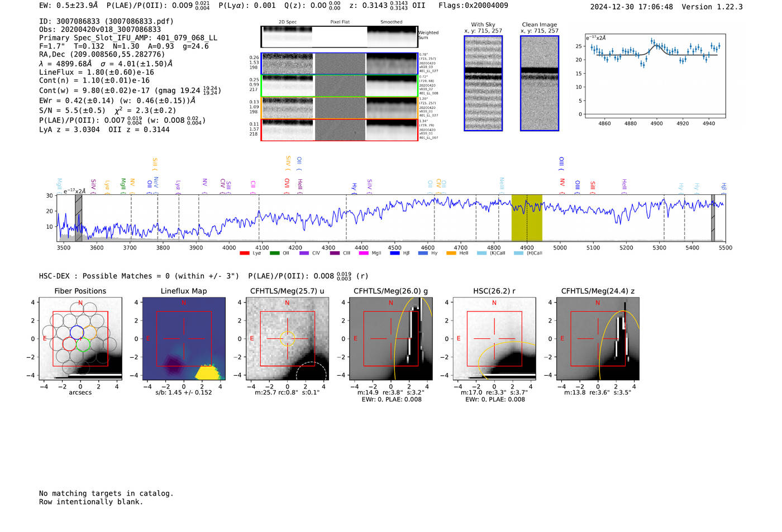Viewport: 782px width, 532px height.
Task: Click the Smoothed column header
Action: click(392, 22)
